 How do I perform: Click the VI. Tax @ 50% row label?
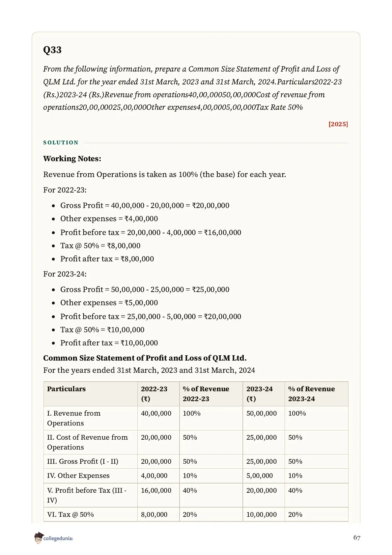[x=70, y=514]
